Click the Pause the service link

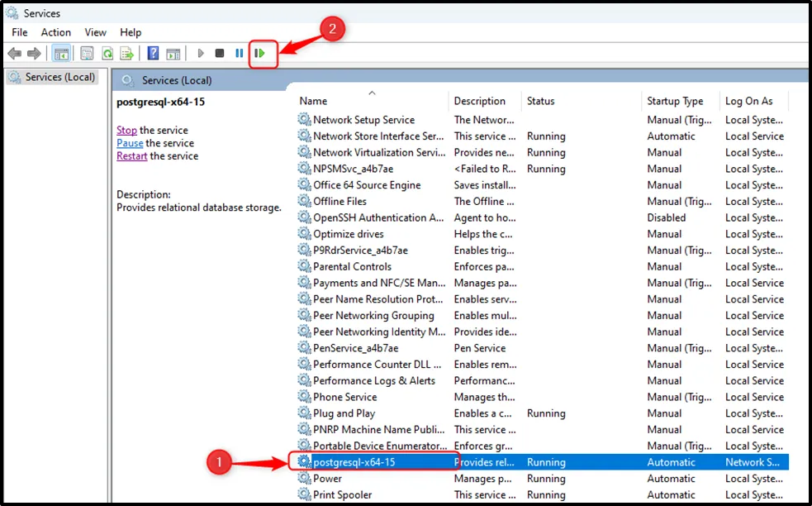(x=130, y=143)
